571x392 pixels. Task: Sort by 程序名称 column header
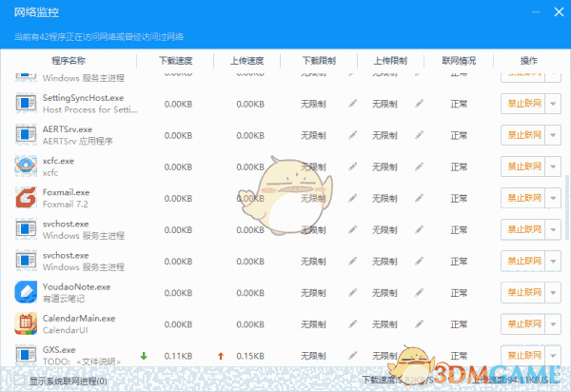69,61
